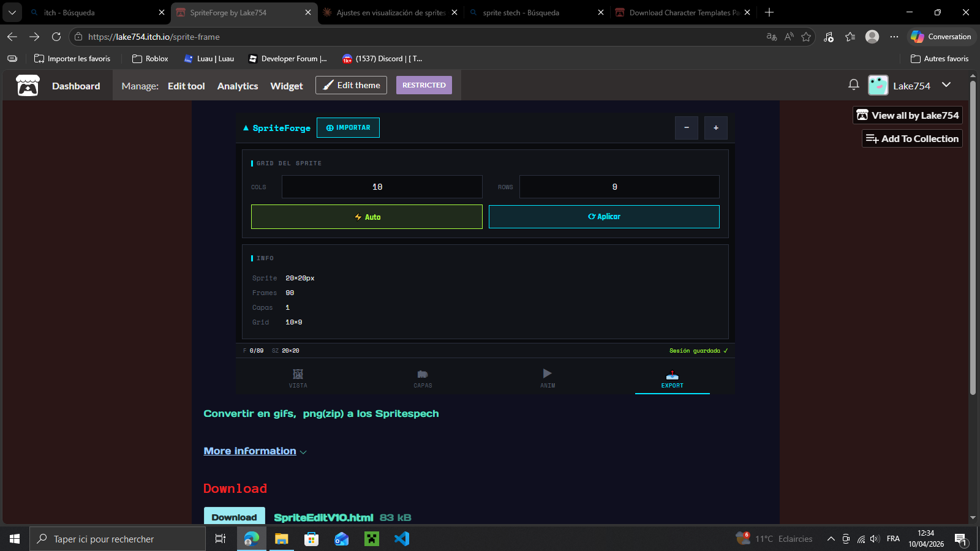
Task: Open the Dashboard link
Action: pos(76,86)
